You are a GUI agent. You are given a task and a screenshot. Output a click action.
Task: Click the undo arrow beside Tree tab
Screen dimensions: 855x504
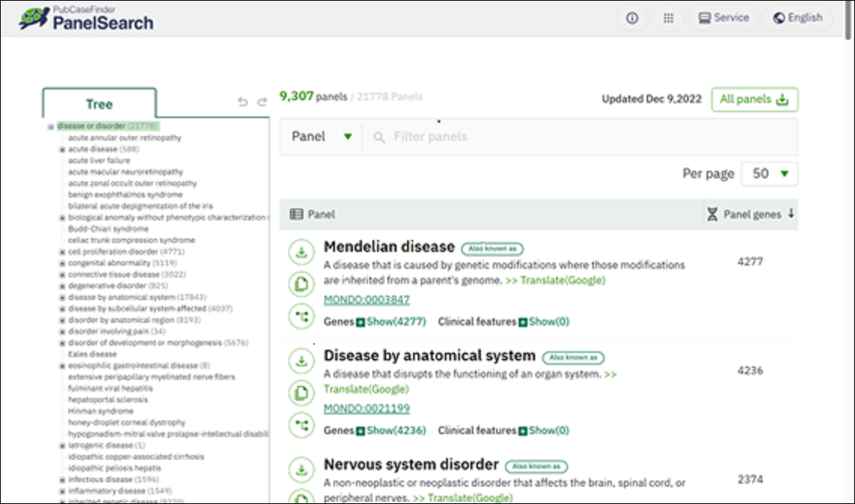[x=242, y=102]
